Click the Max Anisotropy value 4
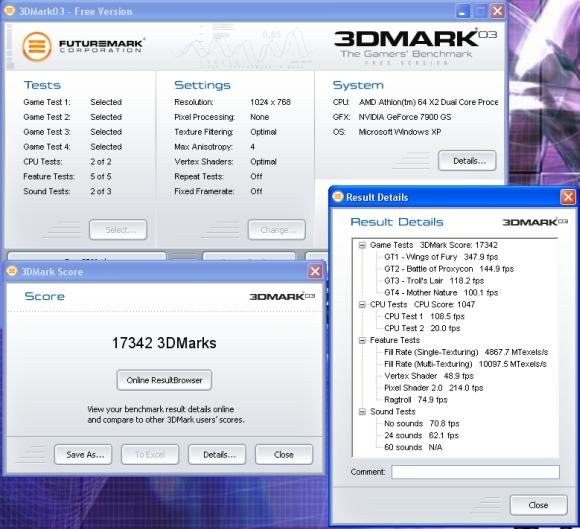Screen dimensions: 580x529 click(x=253, y=147)
